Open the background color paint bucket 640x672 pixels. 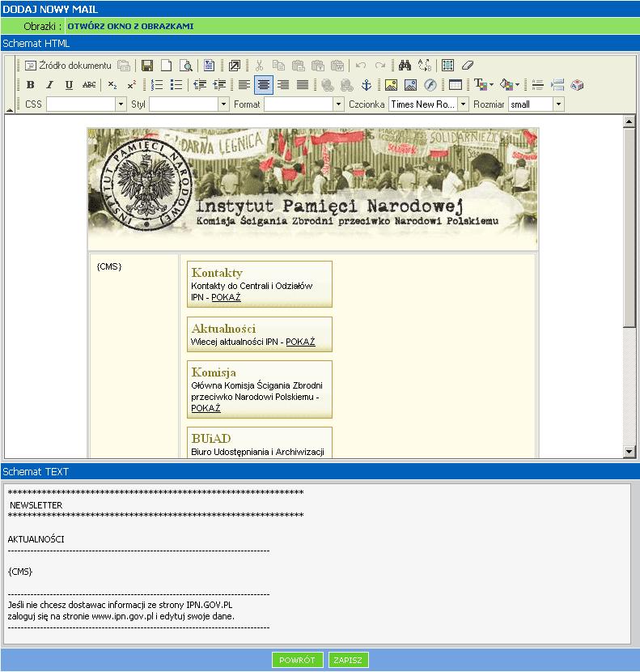pos(510,85)
